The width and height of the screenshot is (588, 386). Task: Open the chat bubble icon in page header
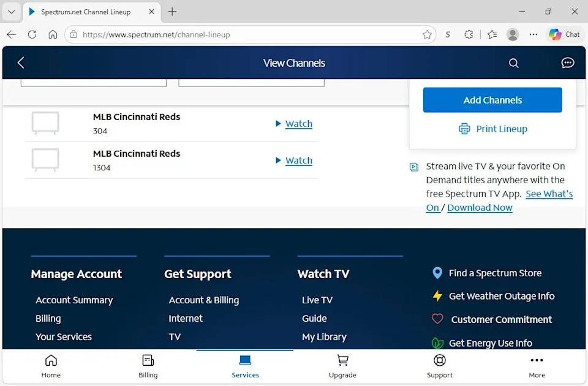pyautogui.click(x=567, y=62)
